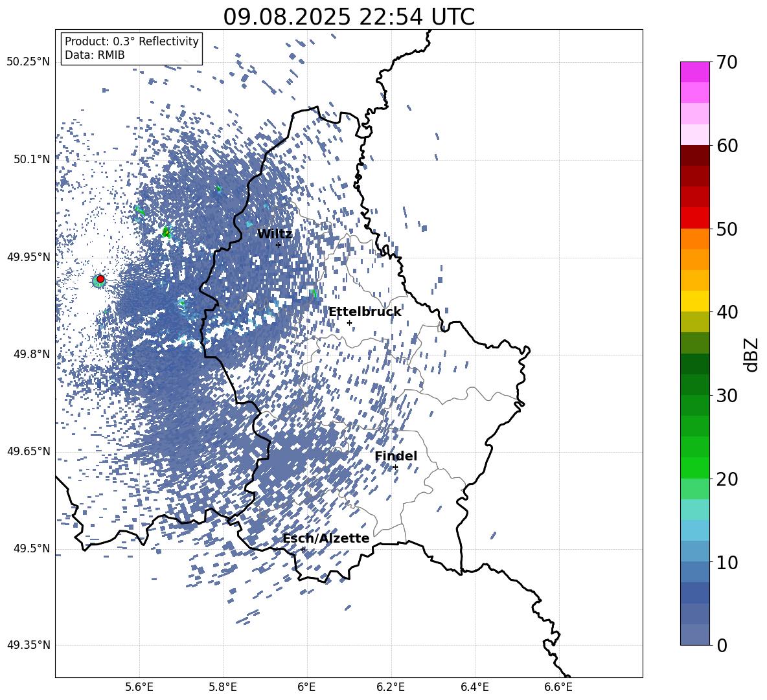This screenshot has width=767, height=700.
Task: Click the latitude label 49.65°N
Action: coord(29,451)
